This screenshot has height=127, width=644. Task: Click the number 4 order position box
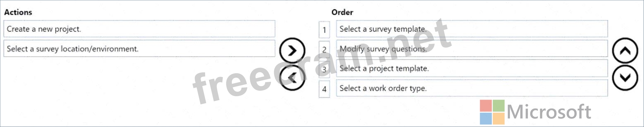click(x=324, y=89)
